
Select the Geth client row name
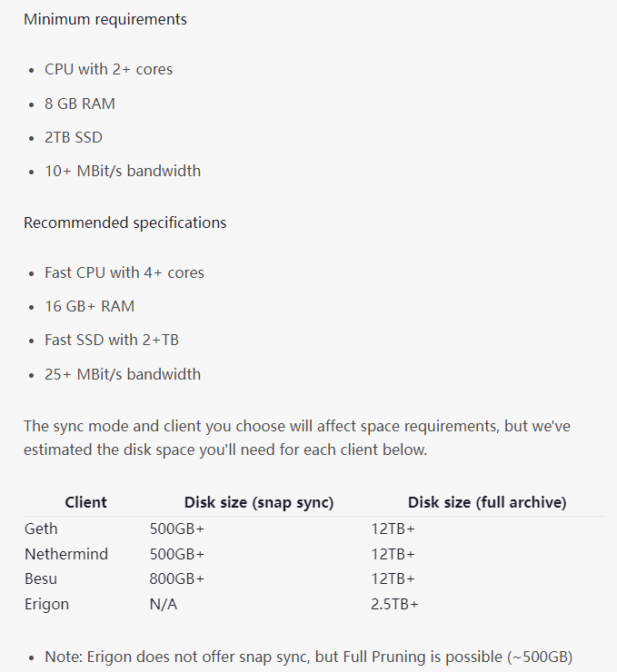click(x=41, y=529)
